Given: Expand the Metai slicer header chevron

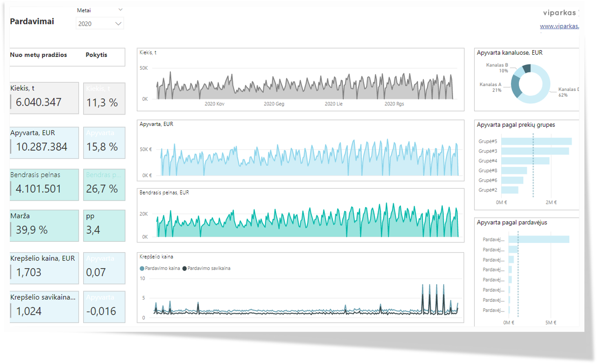Looking at the screenshot, I should click(120, 10).
